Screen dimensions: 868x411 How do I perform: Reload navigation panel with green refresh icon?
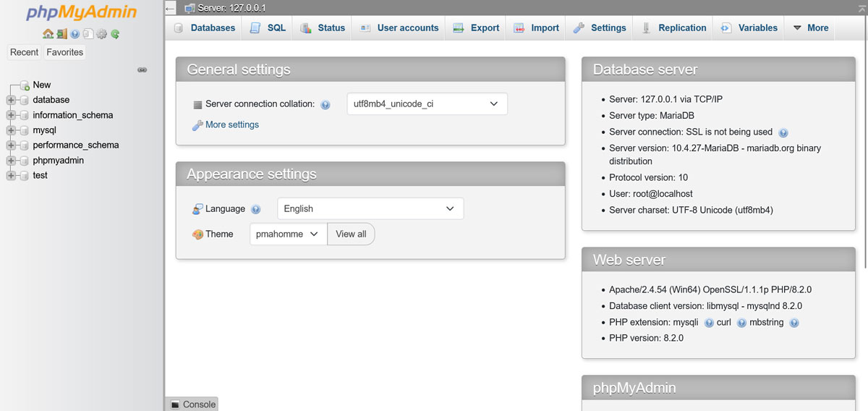click(x=114, y=34)
